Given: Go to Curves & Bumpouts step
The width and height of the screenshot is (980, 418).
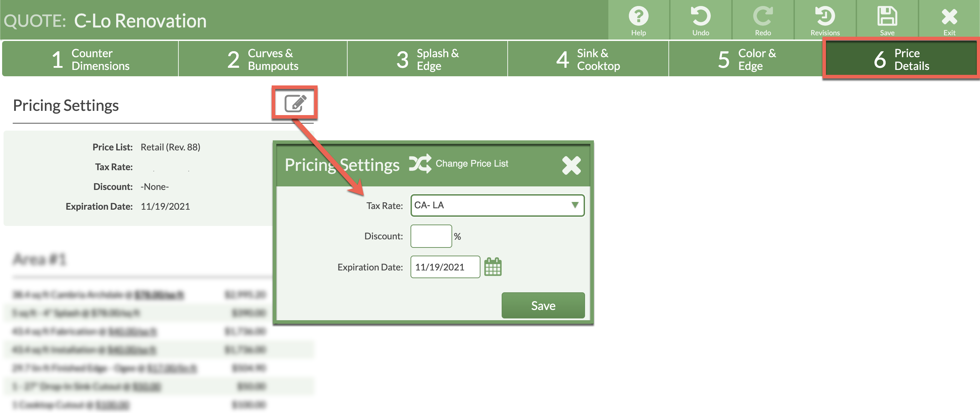Looking at the screenshot, I should tap(262, 59).
